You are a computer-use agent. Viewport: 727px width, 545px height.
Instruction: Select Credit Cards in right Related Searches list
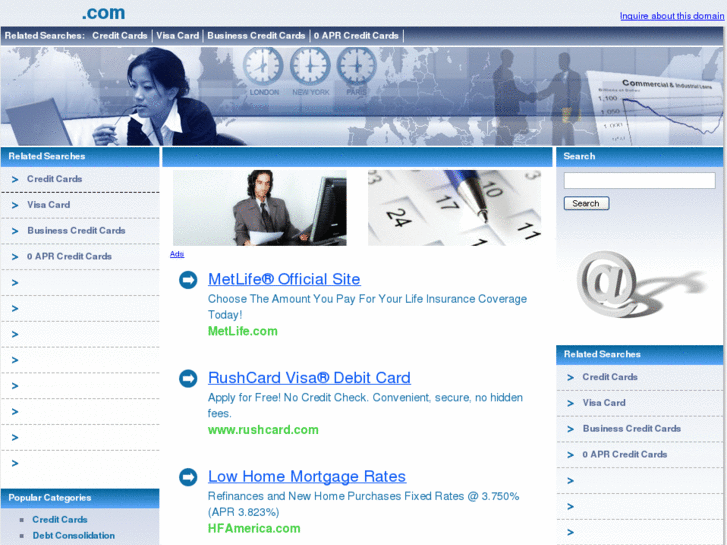click(x=610, y=377)
